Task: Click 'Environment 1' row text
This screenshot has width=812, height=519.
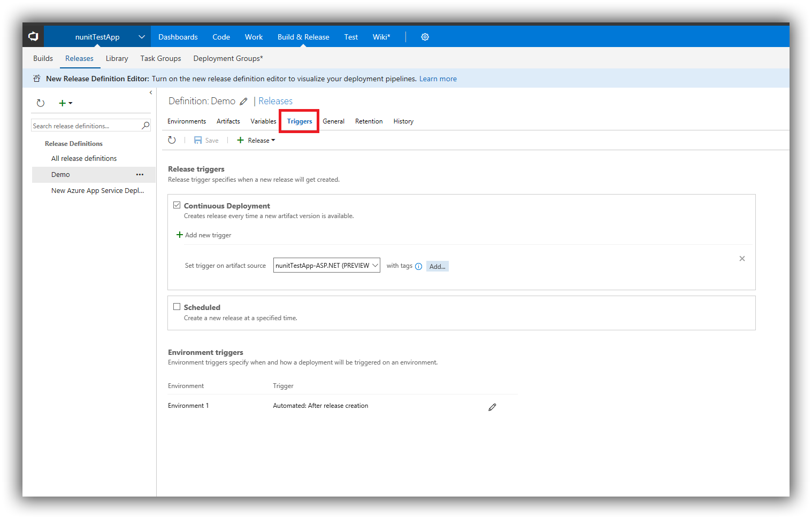Action: [x=188, y=406]
